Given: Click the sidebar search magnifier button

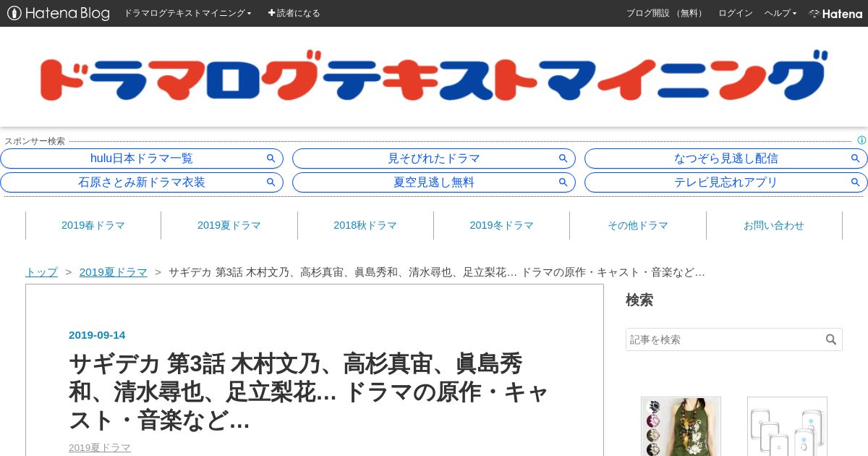Looking at the screenshot, I should pyautogui.click(x=831, y=339).
